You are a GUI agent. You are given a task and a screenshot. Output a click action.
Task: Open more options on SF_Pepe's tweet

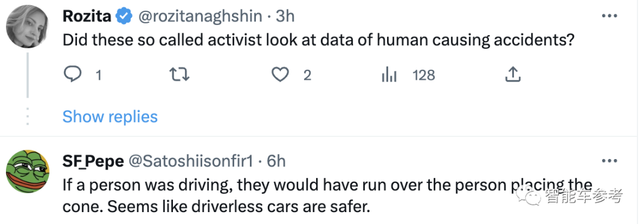click(609, 161)
